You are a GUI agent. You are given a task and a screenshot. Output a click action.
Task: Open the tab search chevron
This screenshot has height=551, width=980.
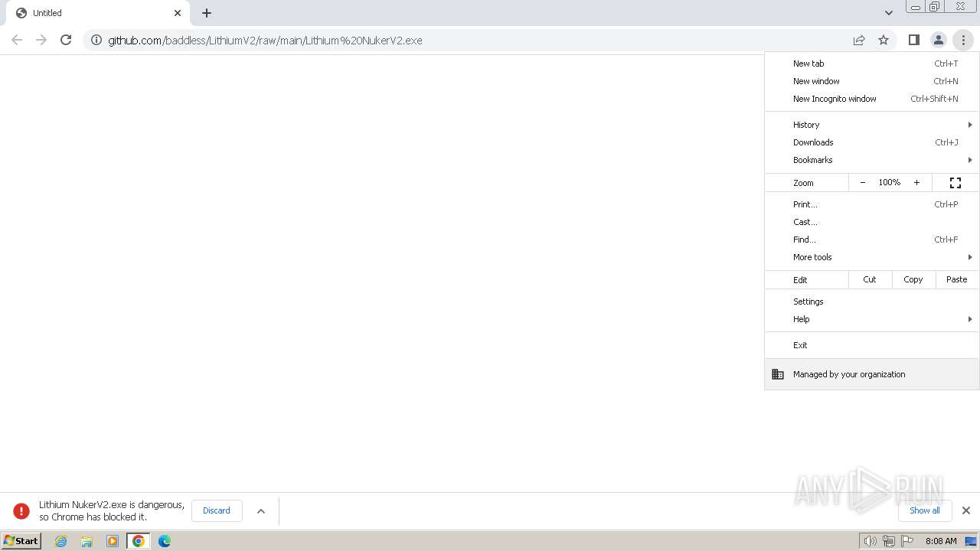(888, 13)
